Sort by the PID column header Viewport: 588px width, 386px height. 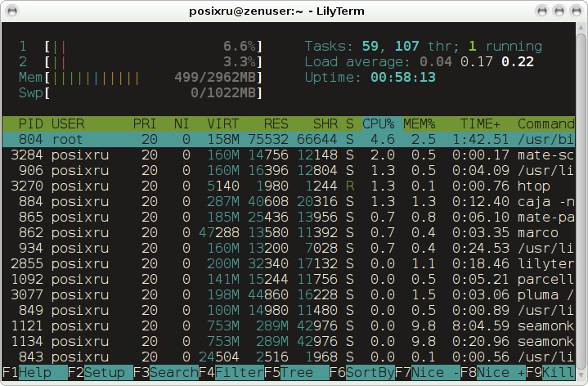(x=31, y=123)
